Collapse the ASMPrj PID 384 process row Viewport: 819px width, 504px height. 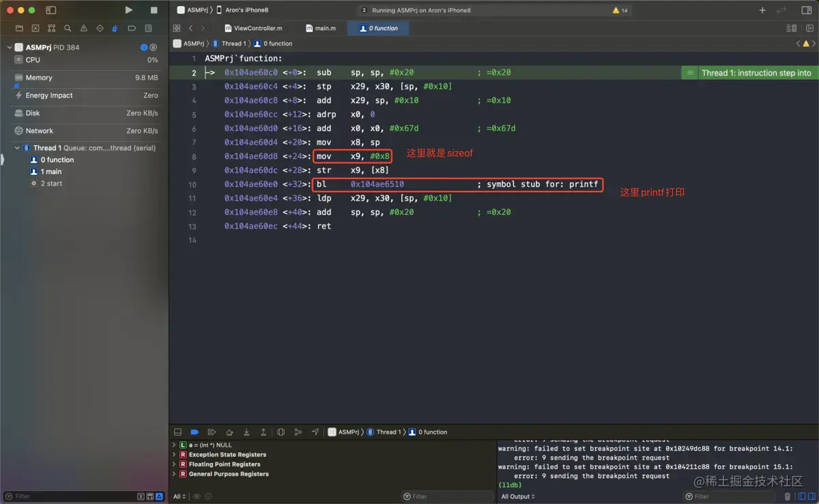coord(10,48)
